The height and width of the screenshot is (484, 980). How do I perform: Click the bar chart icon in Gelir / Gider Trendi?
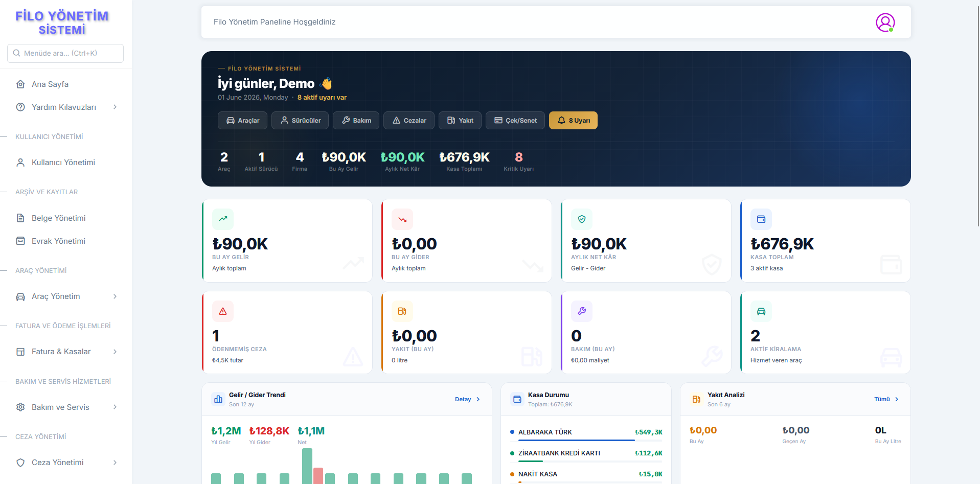click(218, 399)
